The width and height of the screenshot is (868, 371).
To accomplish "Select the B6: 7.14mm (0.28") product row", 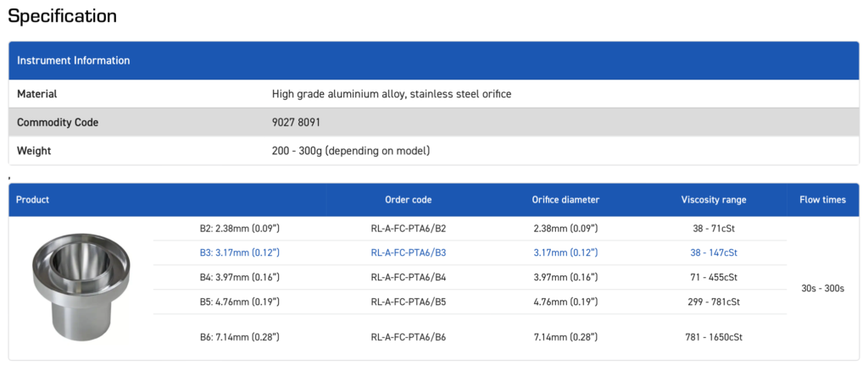I will (234, 337).
